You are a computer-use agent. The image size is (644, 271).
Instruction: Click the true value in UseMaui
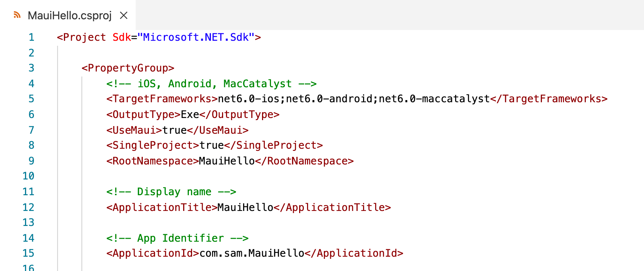click(175, 130)
